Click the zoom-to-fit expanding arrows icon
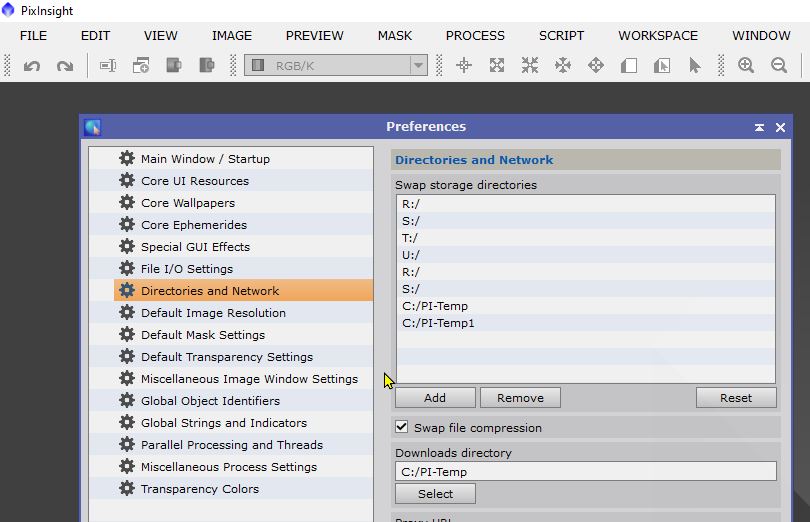Viewport: 810px width, 522px height. click(497, 66)
